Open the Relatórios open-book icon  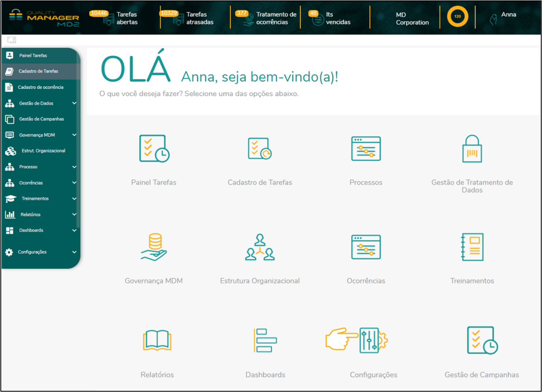click(157, 341)
